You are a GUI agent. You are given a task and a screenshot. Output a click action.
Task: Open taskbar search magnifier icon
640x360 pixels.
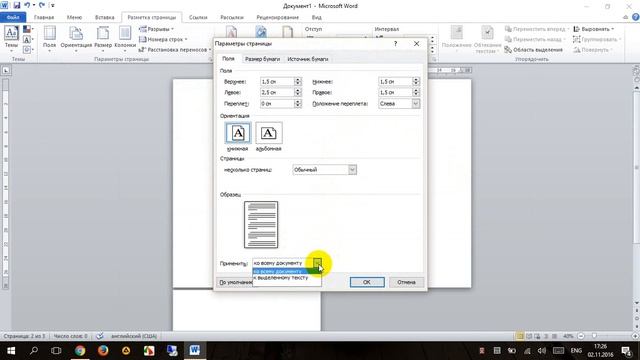tap(34, 351)
